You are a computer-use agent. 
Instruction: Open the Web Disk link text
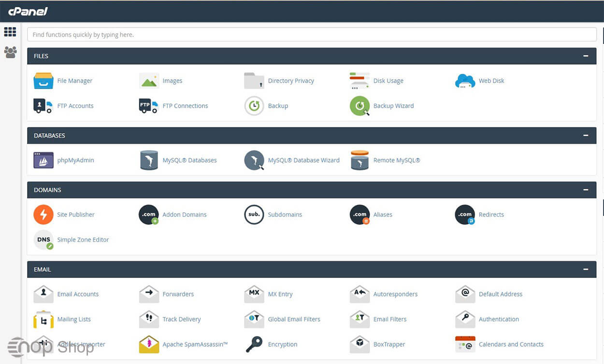(x=491, y=81)
